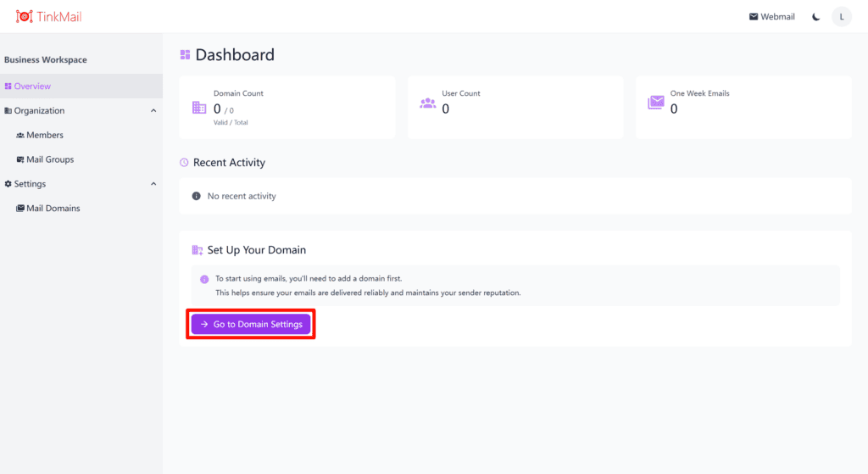
Task: Click the Domain Count label
Action: [238, 93]
